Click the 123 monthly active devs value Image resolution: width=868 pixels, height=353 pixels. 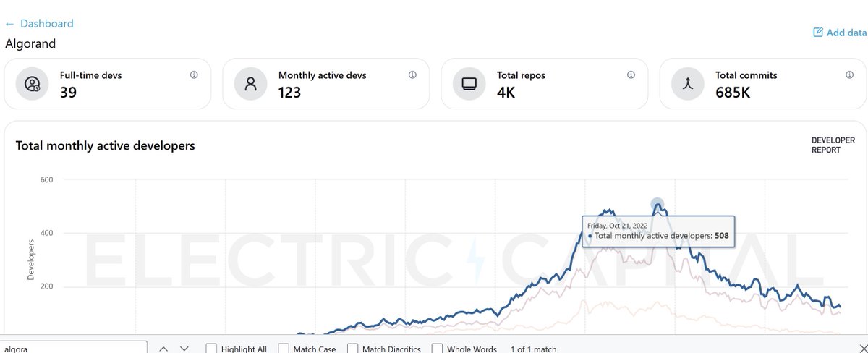[x=289, y=92]
